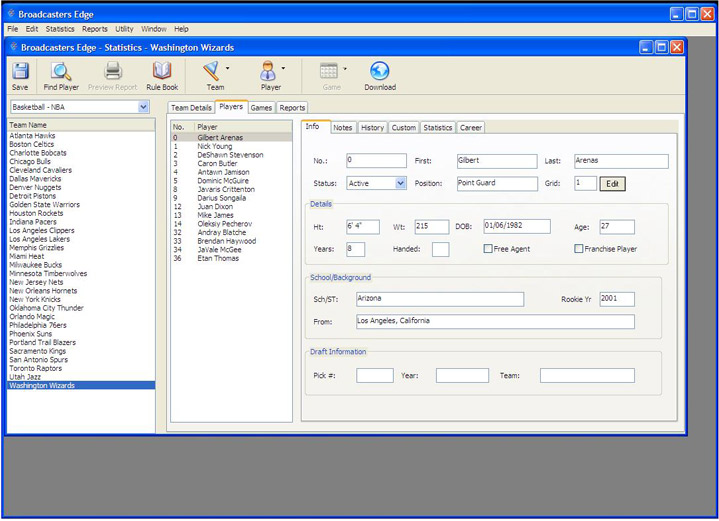719x521 pixels.
Task: Click the Team pennant toolbar icon
Action: point(211,71)
